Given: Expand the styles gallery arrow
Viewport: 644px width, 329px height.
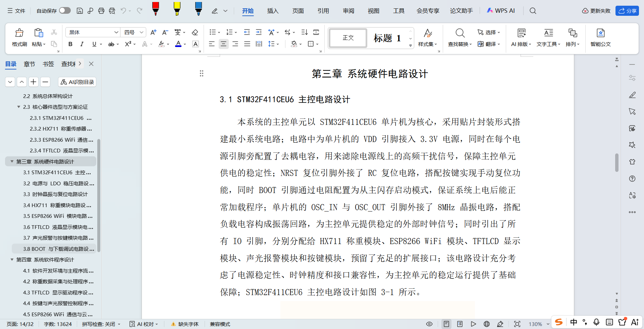Looking at the screenshot, I should coord(411,45).
